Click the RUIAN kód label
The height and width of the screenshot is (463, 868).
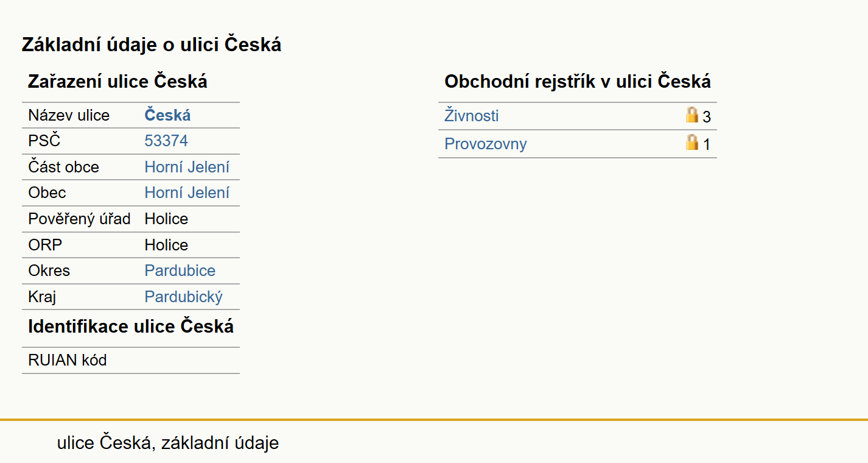tap(68, 360)
